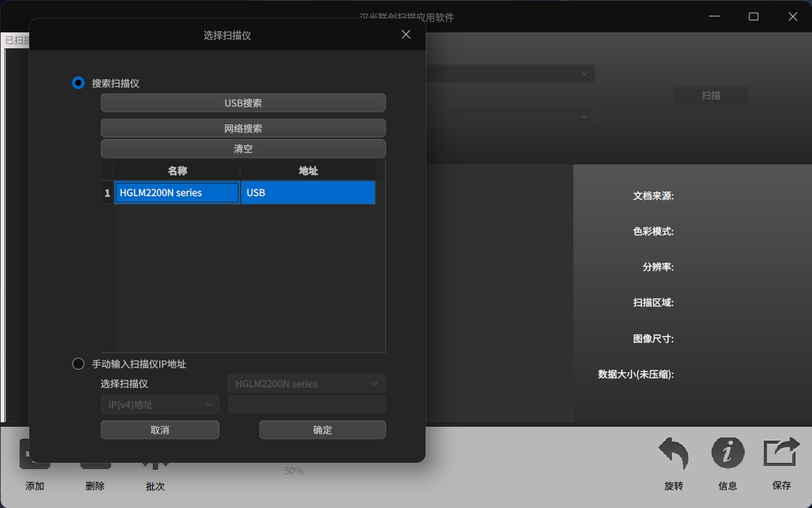The image size is (812, 508).
Task: Click the 清空 button
Action: pyautogui.click(x=243, y=149)
